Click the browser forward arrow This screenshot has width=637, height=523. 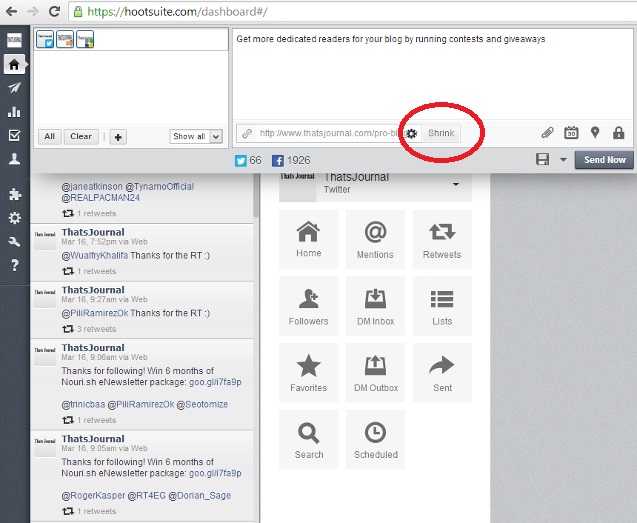click(32, 11)
